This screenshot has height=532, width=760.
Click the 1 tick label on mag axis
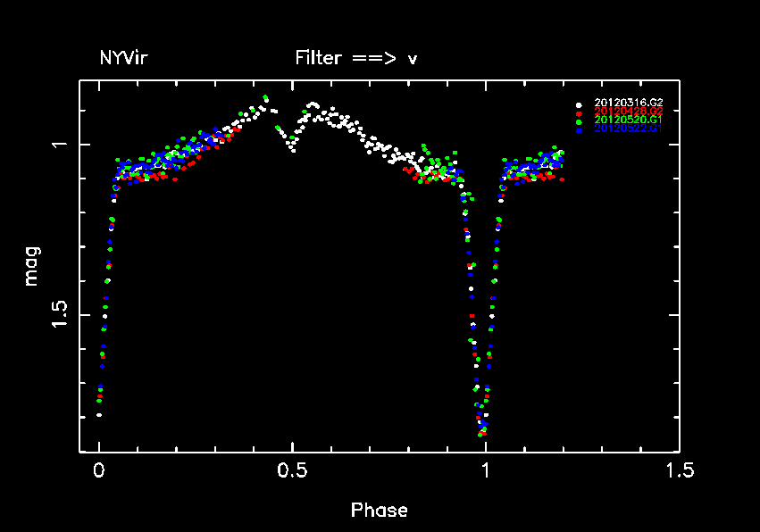[60, 145]
